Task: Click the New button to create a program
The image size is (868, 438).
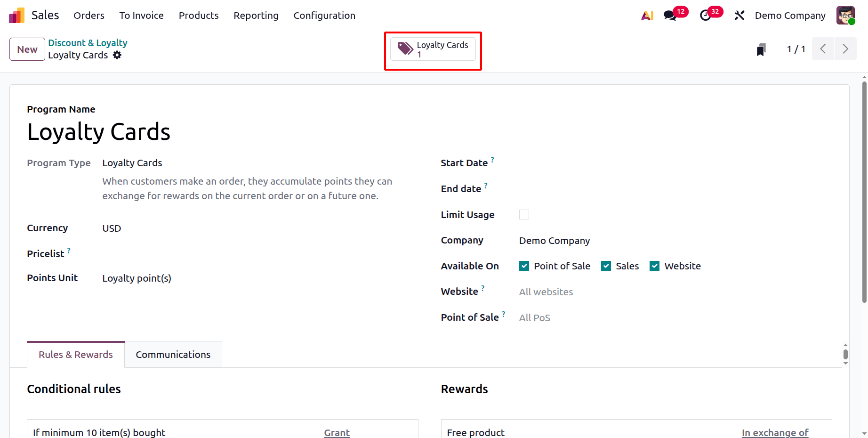Action: tap(27, 49)
